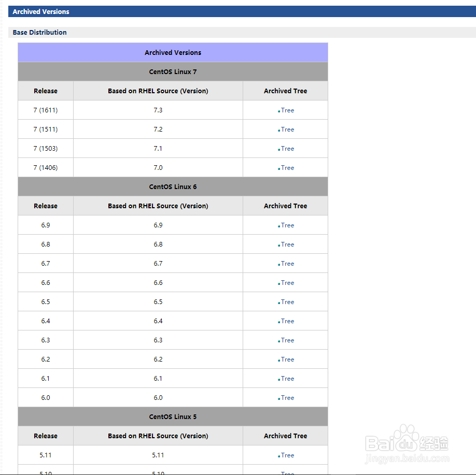The width and height of the screenshot is (476, 475).
Task: Select the '7 (1611)' release cell
Action: (x=46, y=110)
